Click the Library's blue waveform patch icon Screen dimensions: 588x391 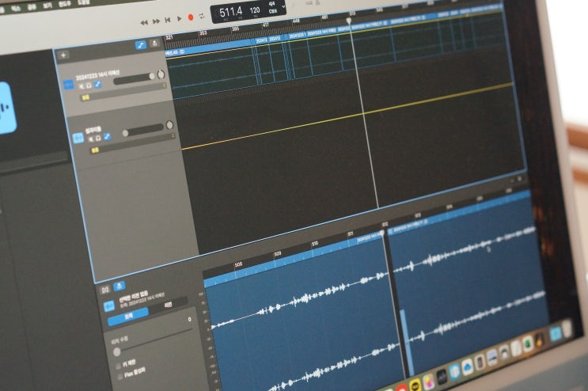click(7, 108)
